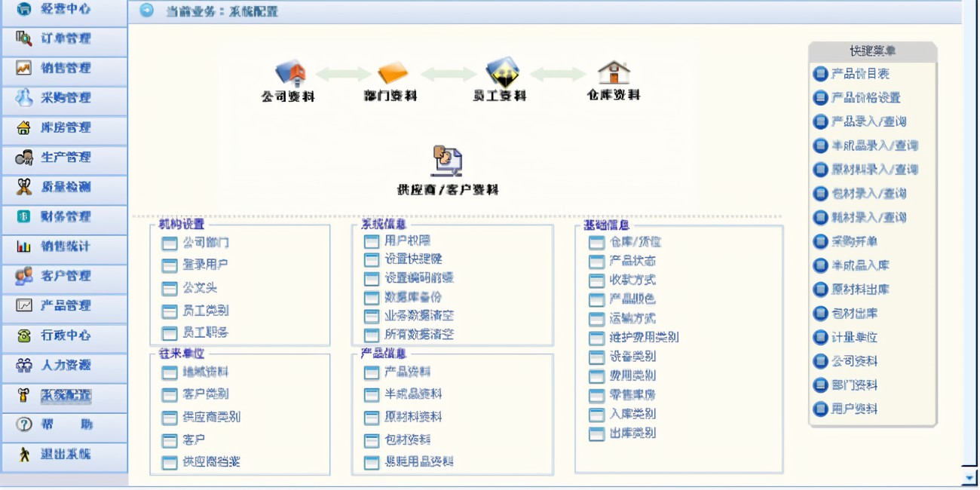Open the 产品录入/查询 shortcut

[x=868, y=122]
